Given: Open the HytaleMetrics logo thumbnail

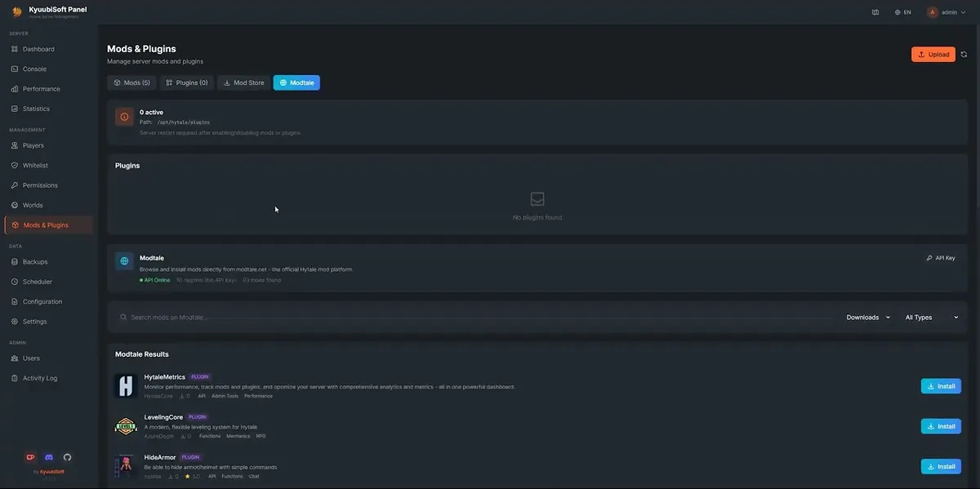Looking at the screenshot, I should click(126, 386).
